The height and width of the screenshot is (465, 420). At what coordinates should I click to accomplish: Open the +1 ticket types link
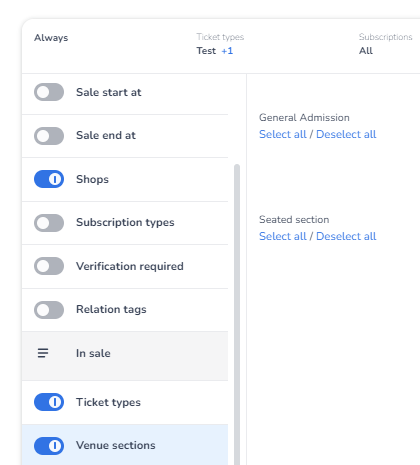(x=227, y=51)
